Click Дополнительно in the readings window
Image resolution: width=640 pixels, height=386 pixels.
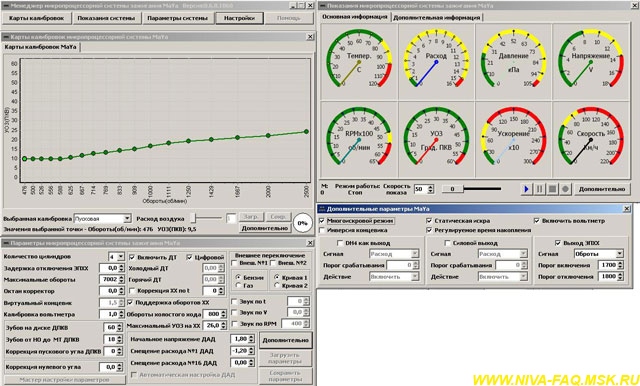pyautogui.click(x=602, y=189)
